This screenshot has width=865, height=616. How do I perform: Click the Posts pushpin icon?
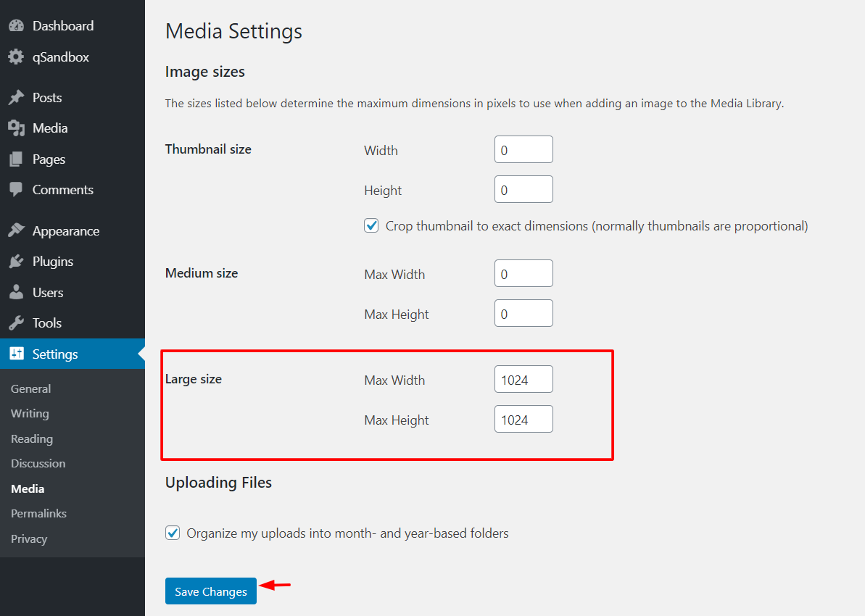[x=17, y=98]
